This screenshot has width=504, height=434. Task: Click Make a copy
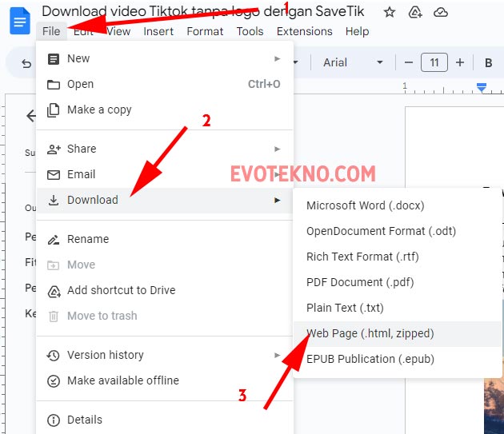pos(99,109)
